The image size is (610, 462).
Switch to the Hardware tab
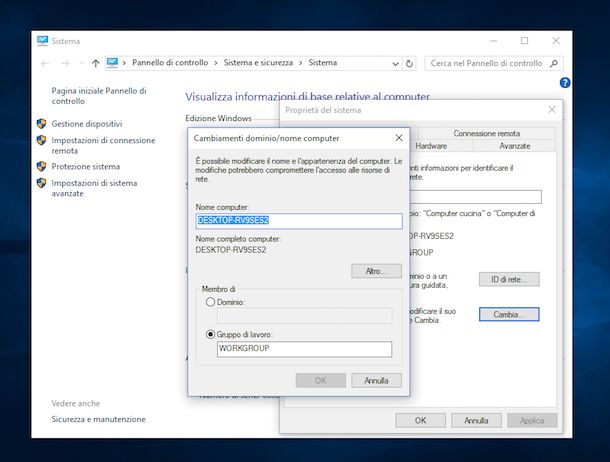pos(431,146)
